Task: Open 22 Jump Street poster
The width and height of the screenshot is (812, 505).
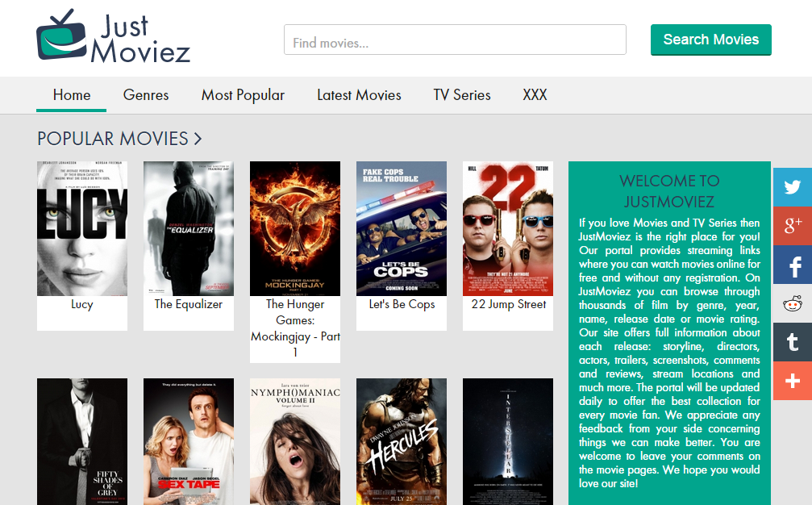Action: click(508, 228)
